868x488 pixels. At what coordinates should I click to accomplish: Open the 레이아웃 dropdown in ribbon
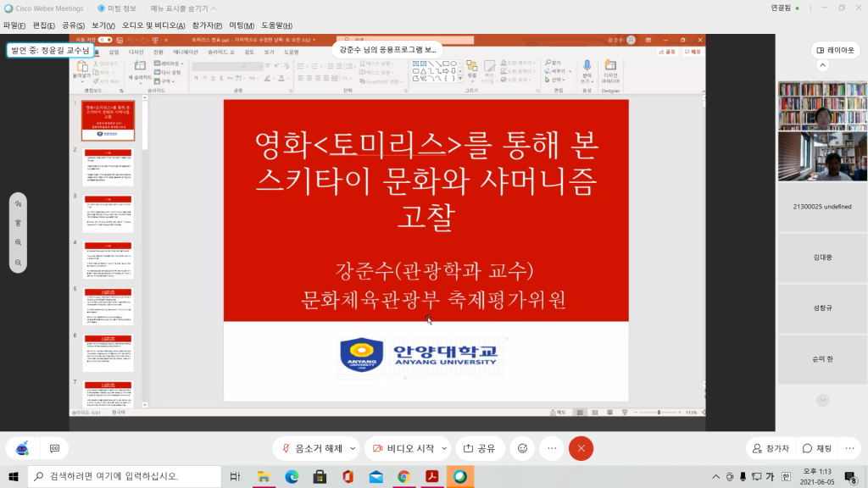click(170, 64)
